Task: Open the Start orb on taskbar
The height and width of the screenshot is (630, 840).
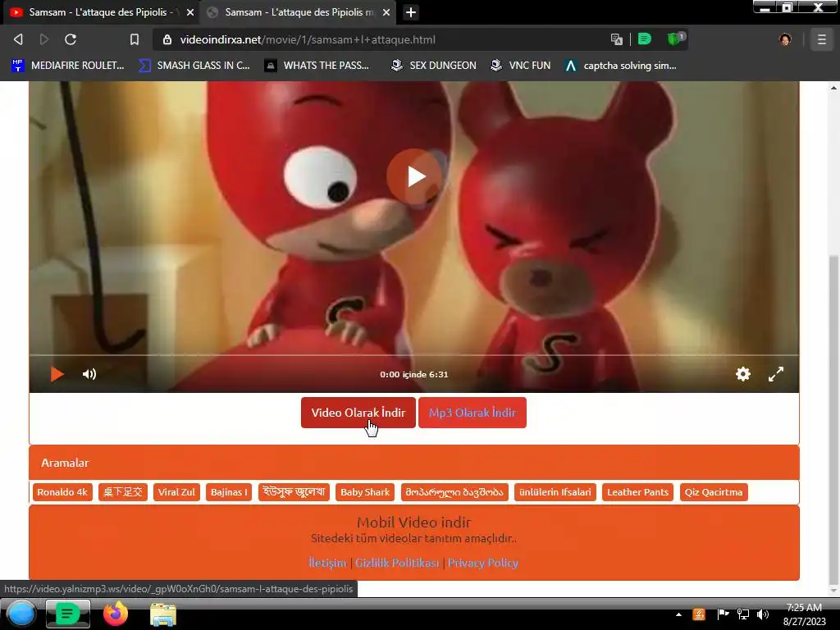Action: 21,614
